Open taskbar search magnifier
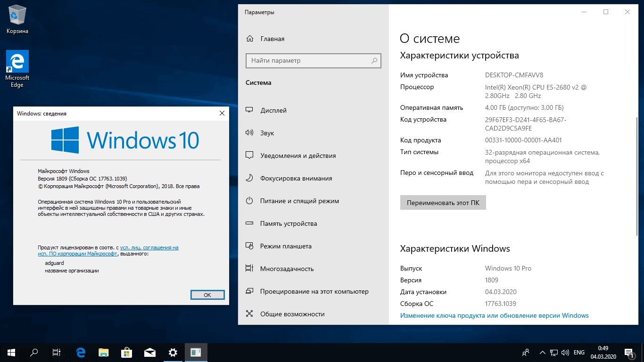644x362 pixels. [34, 353]
